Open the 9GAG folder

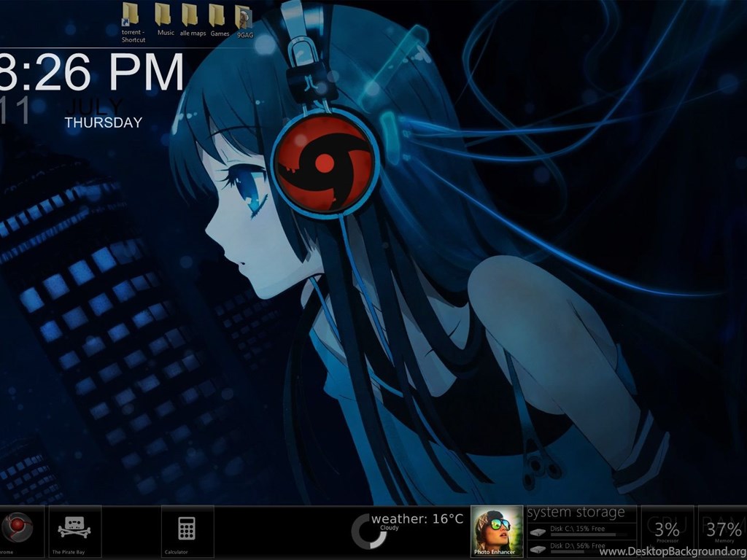click(x=244, y=17)
